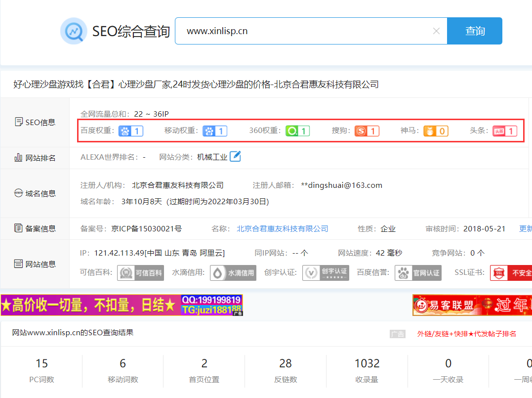Click the 网站排名 bar chart icon
This screenshot has width=532, height=398.
18,158
